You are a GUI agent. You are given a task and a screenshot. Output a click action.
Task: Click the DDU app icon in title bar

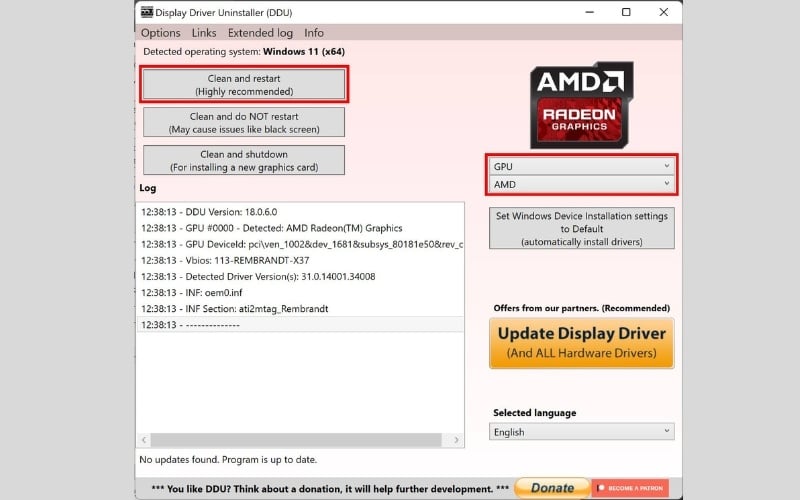(147, 12)
